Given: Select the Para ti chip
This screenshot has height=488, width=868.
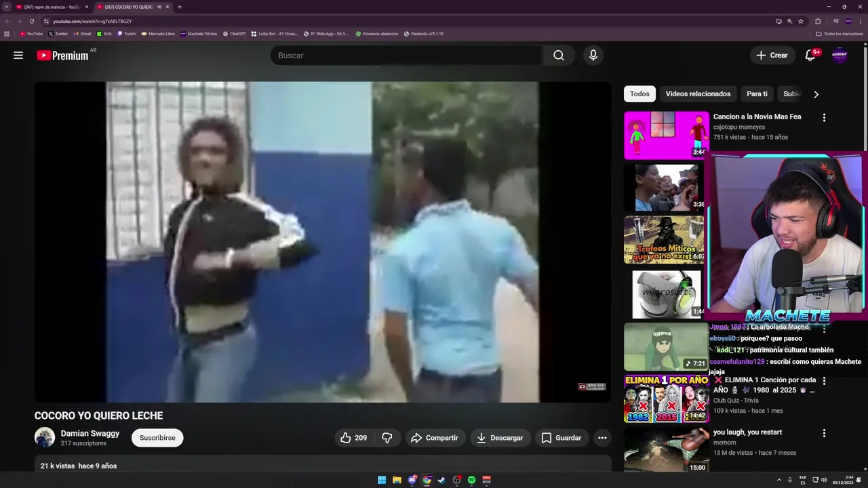Looking at the screenshot, I should tap(757, 94).
